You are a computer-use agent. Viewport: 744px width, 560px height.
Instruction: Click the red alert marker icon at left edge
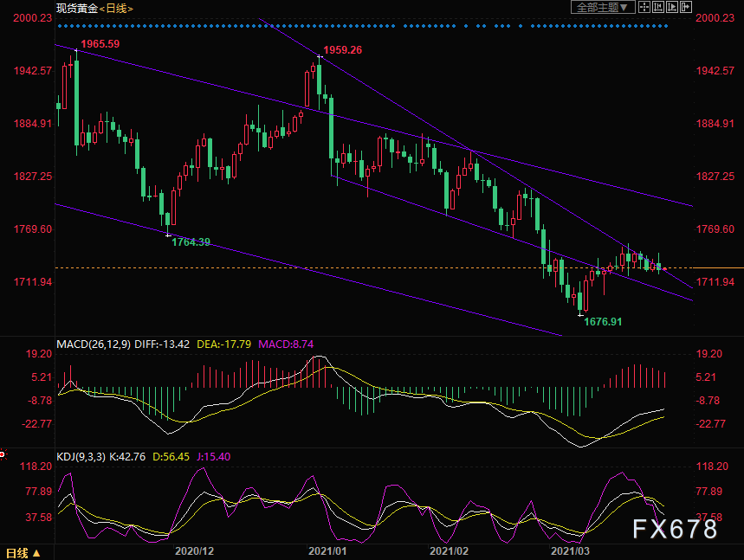(x=3, y=454)
